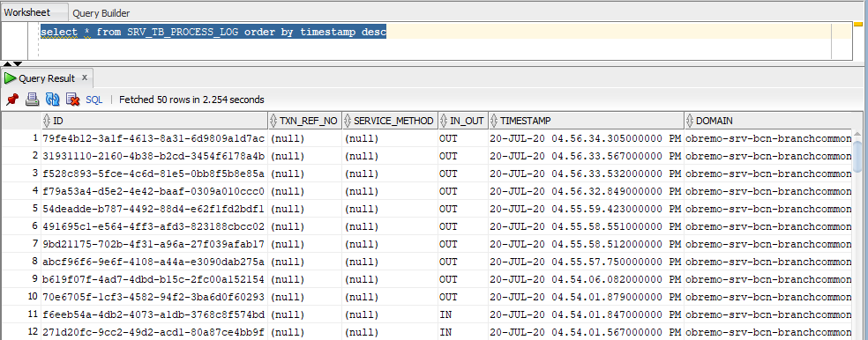Select ID 31931110-2160-4b38-b2cd-3454f6178a4b

153,156
